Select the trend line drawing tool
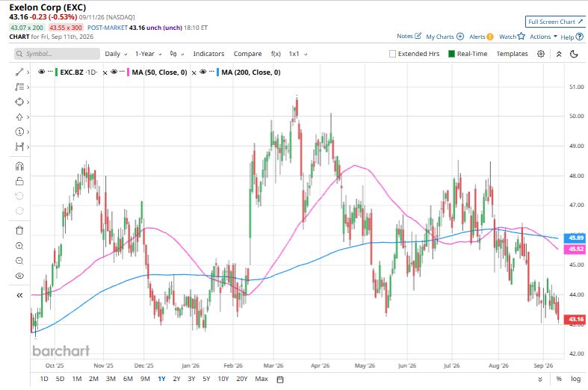 19,72
